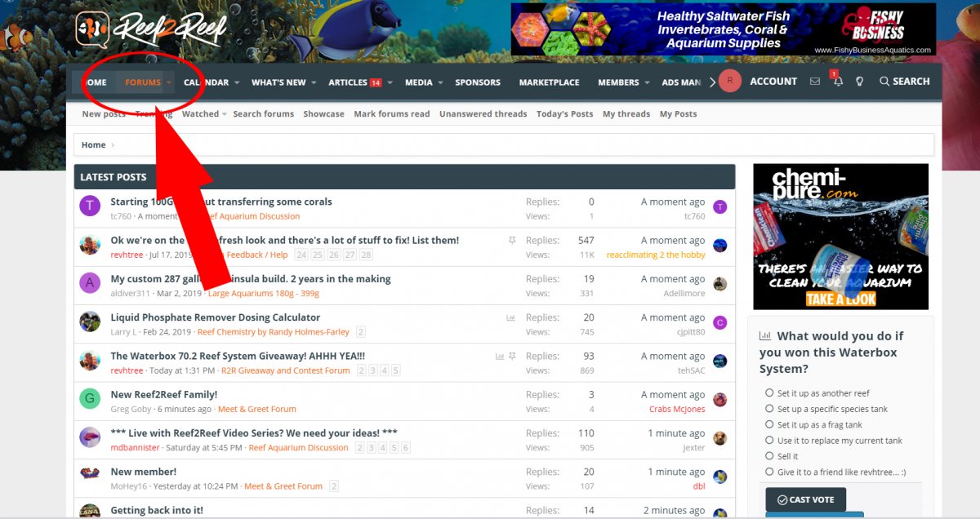Click the Cast Vote button
Screen dimensions: 980x519
coord(805,499)
